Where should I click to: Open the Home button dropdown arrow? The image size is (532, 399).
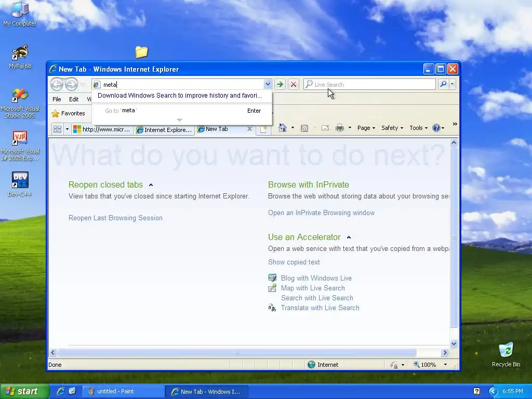click(292, 128)
